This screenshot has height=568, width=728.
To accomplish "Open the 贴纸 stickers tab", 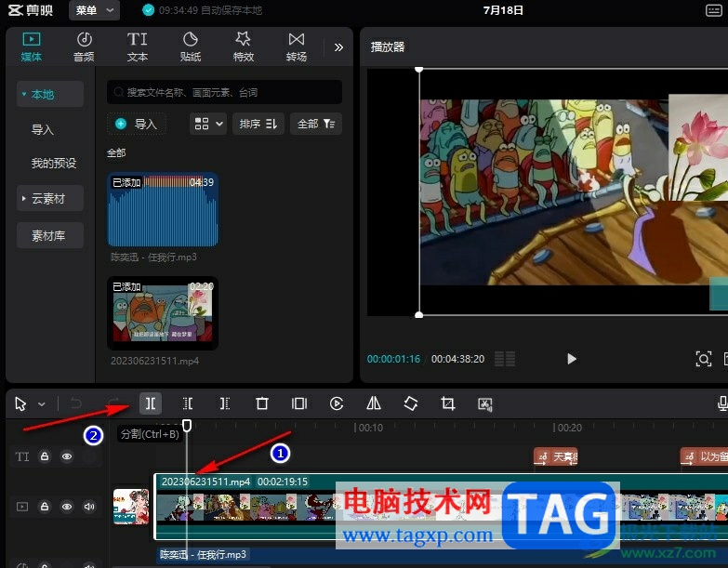I will tap(191, 46).
